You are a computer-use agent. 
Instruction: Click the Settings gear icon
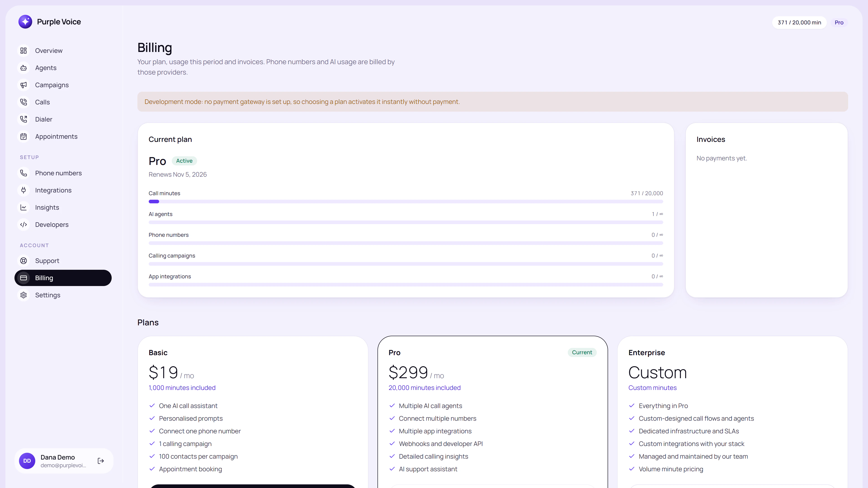pos(24,295)
